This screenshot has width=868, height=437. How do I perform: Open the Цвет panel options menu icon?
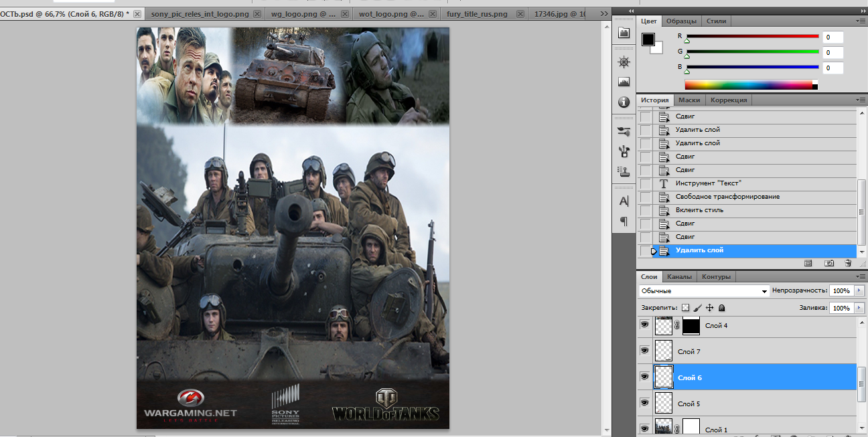coord(861,21)
